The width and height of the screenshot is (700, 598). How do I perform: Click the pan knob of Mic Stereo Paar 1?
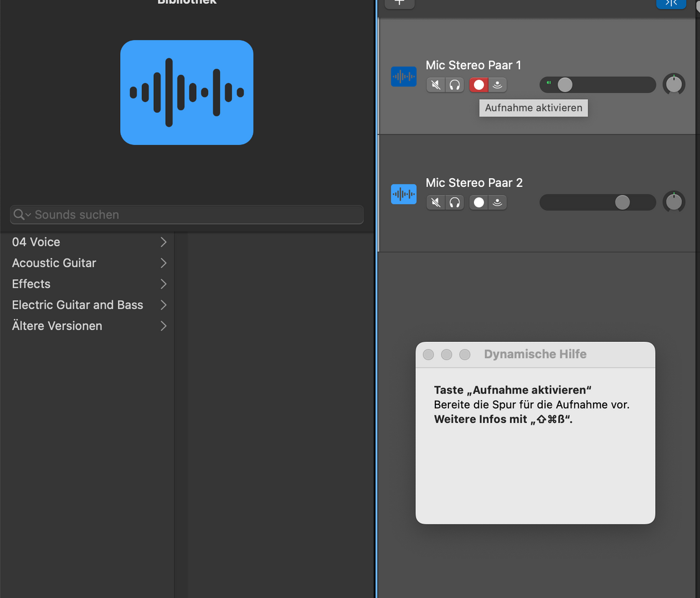(x=674, y=84)
